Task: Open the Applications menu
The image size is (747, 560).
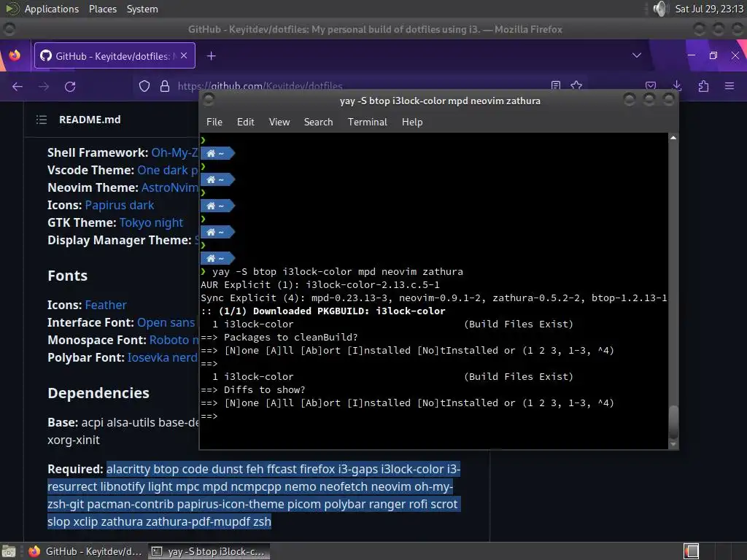Action: 52,9
